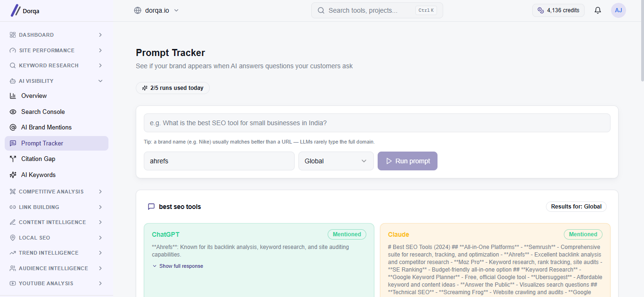Expand the YouTube Analysis section chevron

point(100,283)
